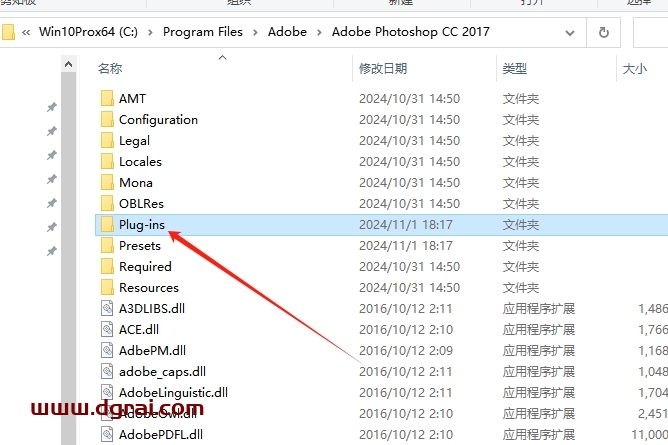Viewport: 668px width, 445px height.
Task: Go to Program Files breadcrumb
Action: tap(203, 32)
